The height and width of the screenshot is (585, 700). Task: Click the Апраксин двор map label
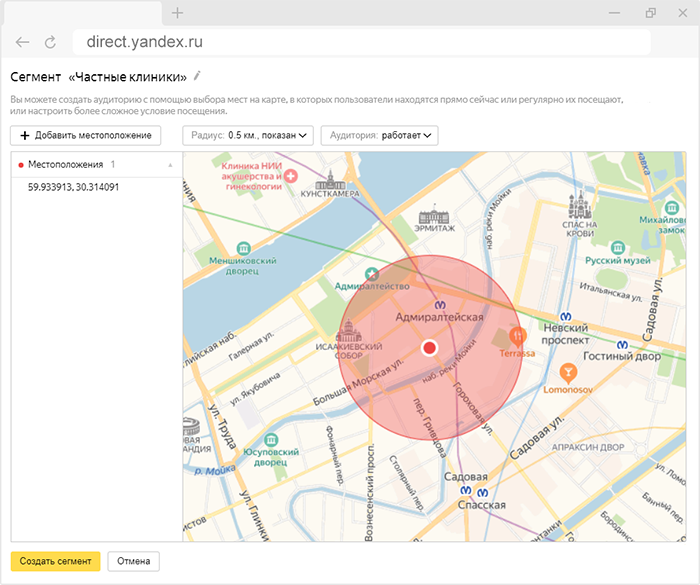[588, 447]
